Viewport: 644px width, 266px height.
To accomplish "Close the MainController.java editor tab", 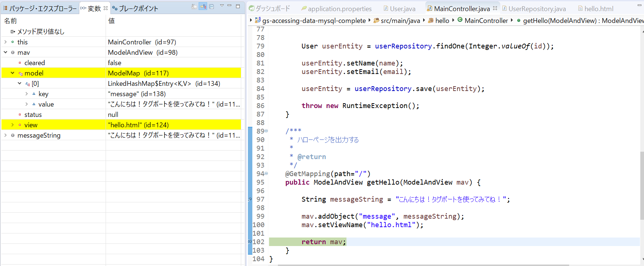I will click(495, 8).
